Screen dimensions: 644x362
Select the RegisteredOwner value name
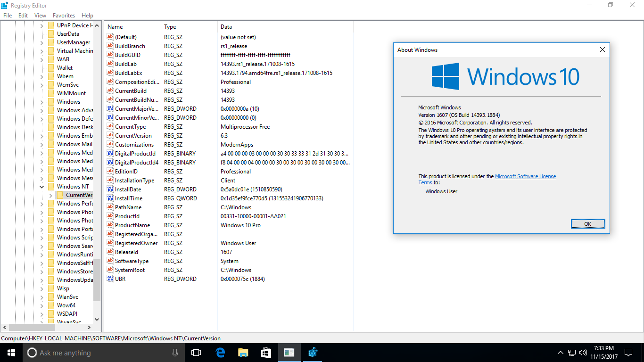[x=136, y=243]
